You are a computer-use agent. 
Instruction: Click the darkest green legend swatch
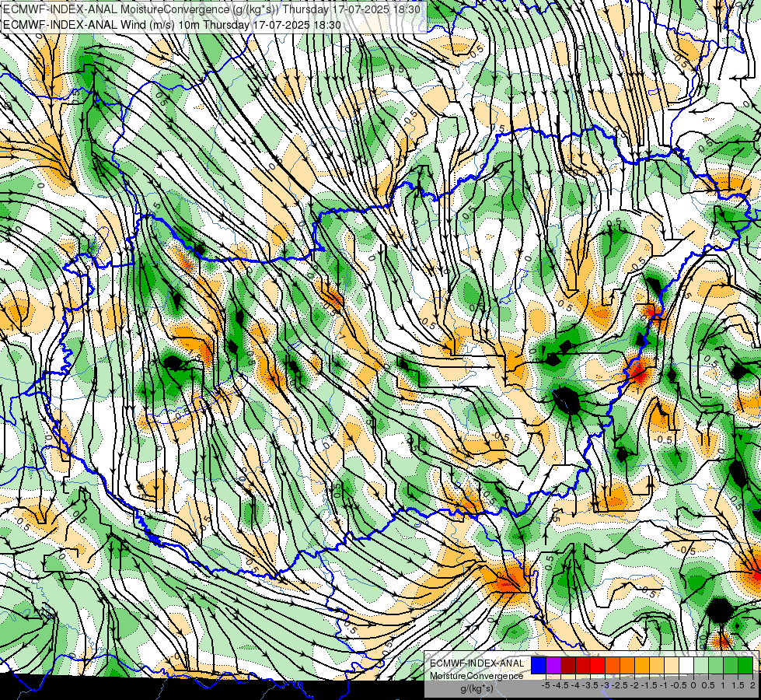745,665
